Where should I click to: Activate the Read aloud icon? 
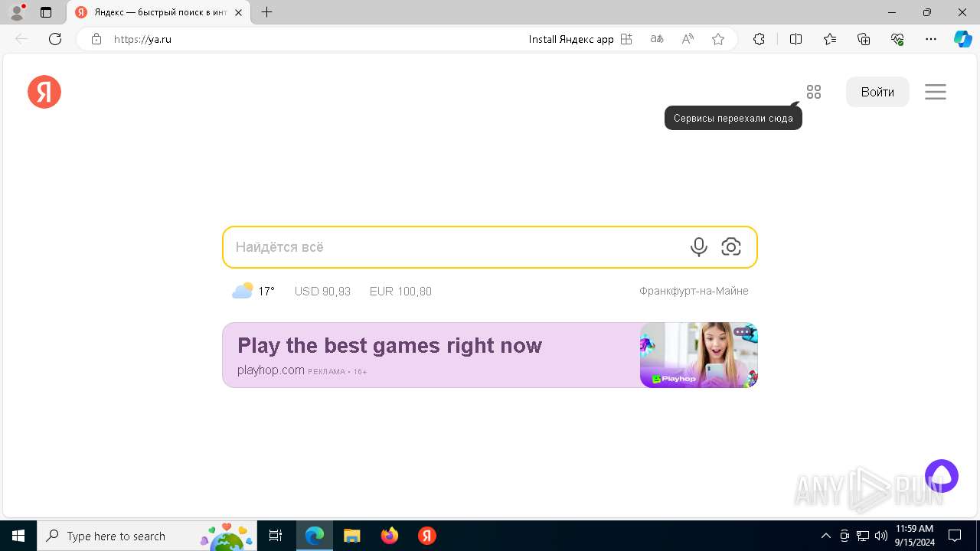688,39
